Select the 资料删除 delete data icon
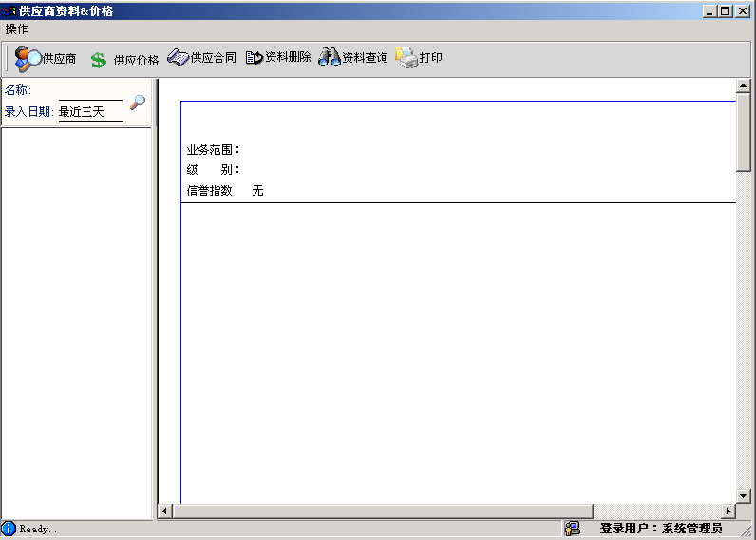Screen dimensions: 756x540 click(x=255, y=58)
